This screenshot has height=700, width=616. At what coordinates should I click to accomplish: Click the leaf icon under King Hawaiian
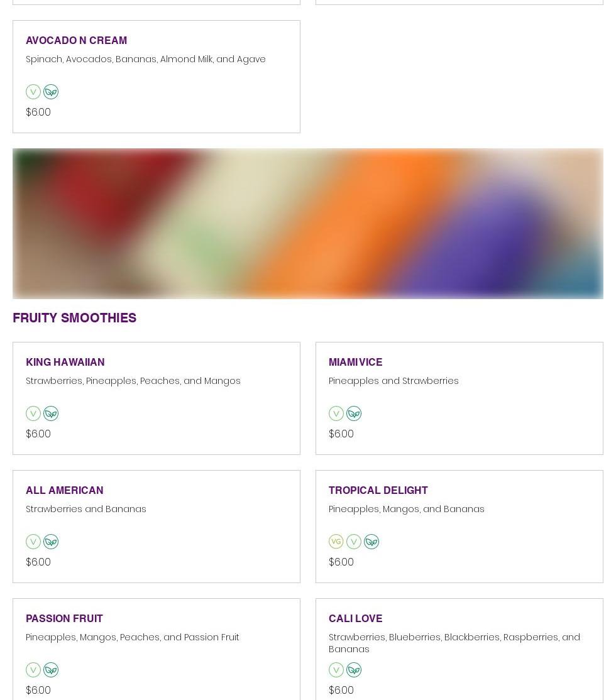point(51,413)
